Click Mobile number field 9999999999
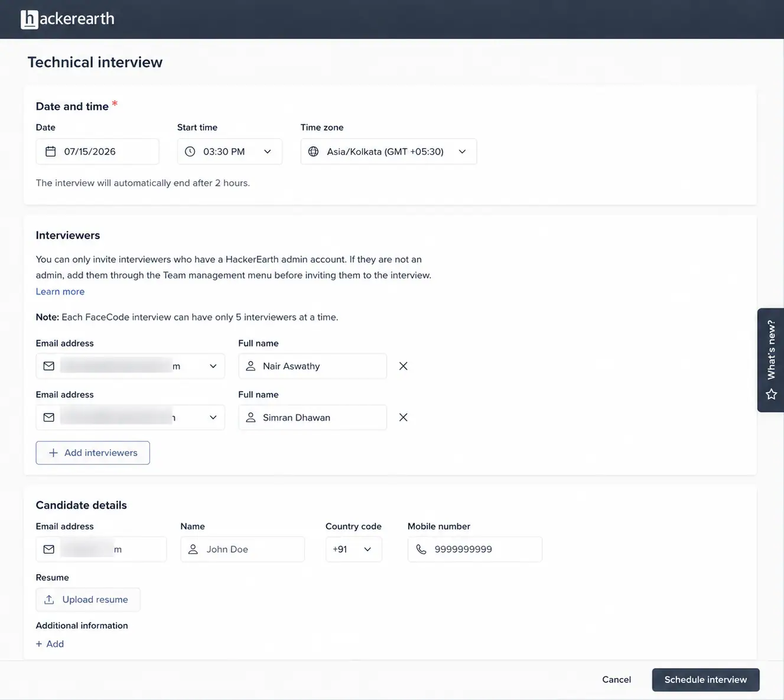 click(475, 549)
